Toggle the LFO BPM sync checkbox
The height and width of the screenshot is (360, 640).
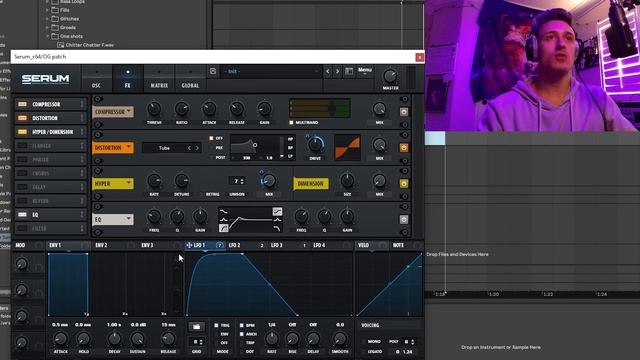pos(242,326)
